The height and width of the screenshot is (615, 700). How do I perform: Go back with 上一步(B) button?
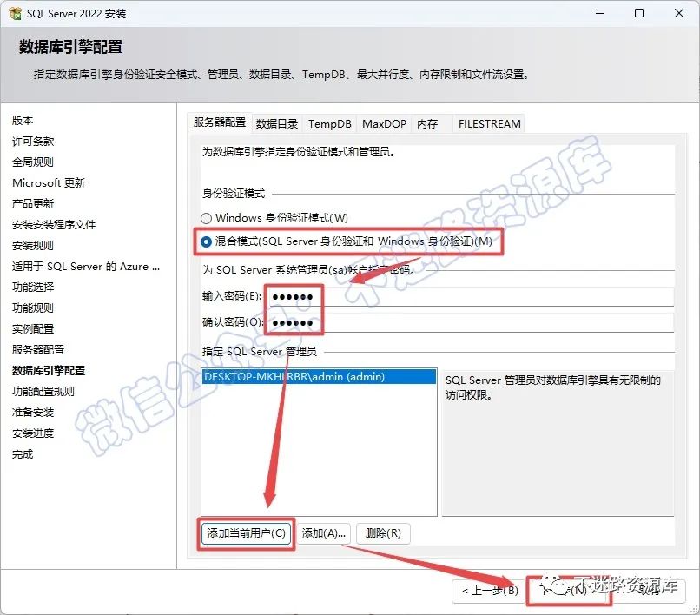coord(490,591)
